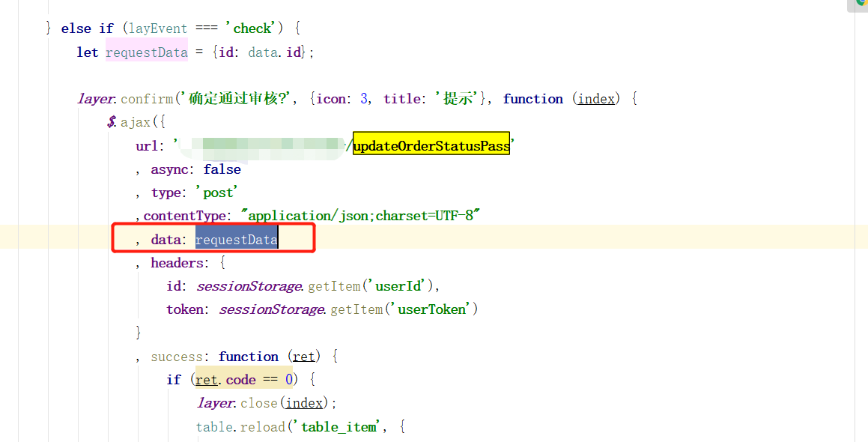Click the table.reload call
Screen dimensions: 868x442
240,427
